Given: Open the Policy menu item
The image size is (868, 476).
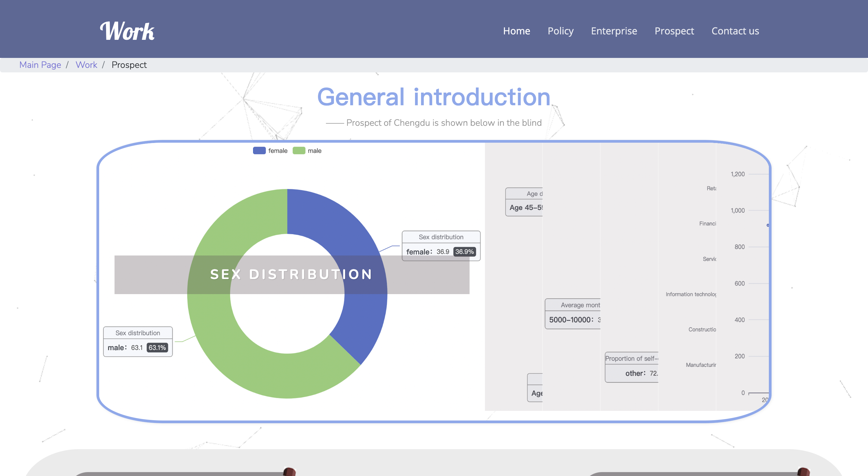Looking at the screenshot, I should (560, 31).
